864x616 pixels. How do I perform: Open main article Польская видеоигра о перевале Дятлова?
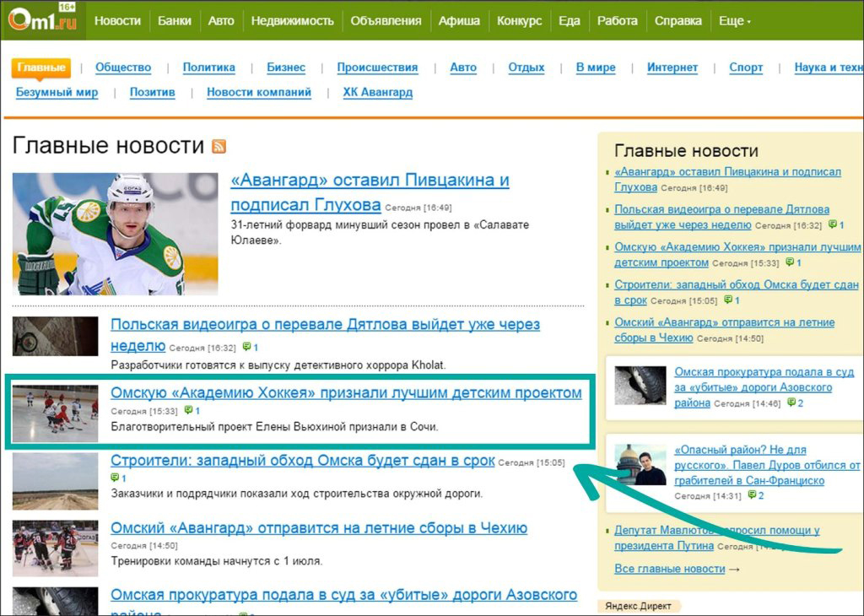pos(325,334)
